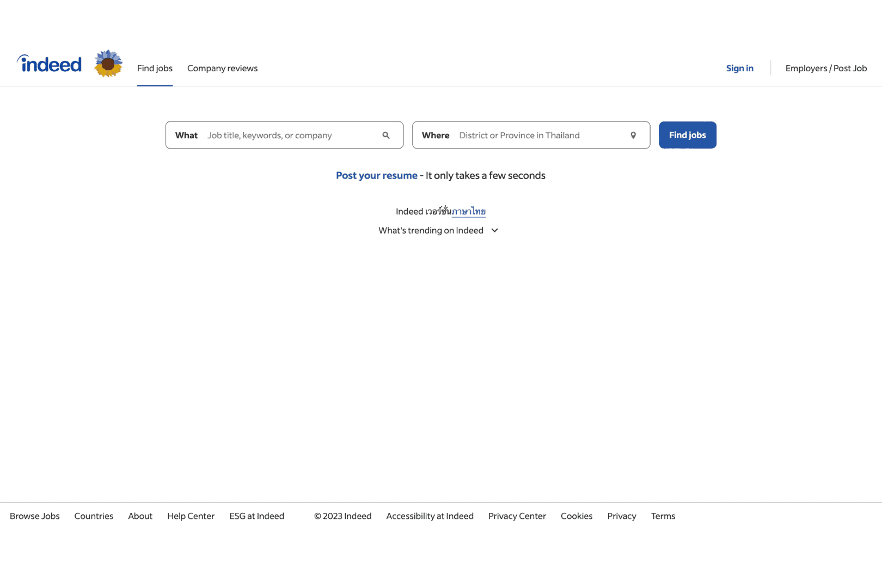Click the magnifying glass icon in What field

coord(386,136)
